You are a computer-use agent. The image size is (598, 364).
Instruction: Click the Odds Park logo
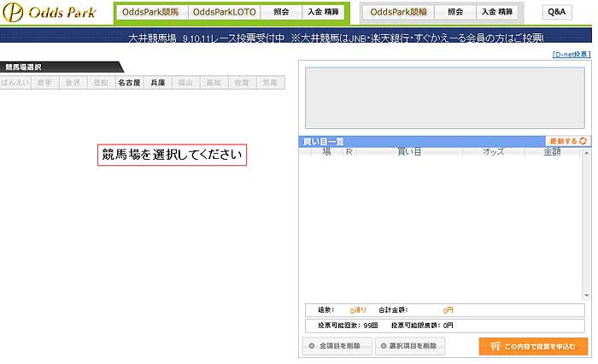click(49, 13)
